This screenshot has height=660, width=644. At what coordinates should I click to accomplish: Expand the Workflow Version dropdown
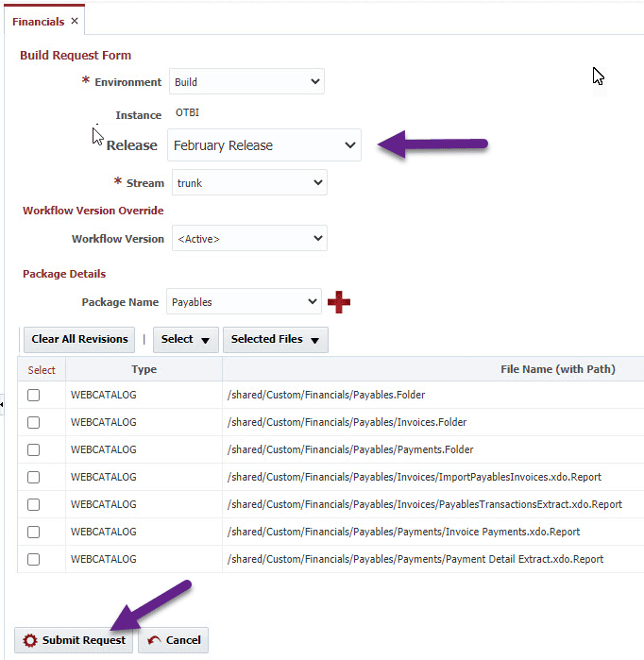coord(249,239)
